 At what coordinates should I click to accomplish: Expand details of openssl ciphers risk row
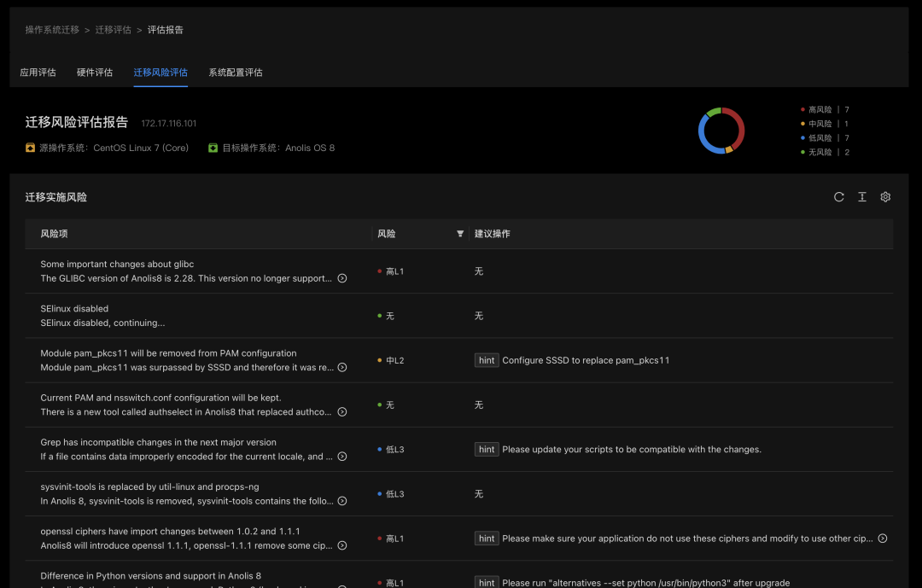coord(342,545)
